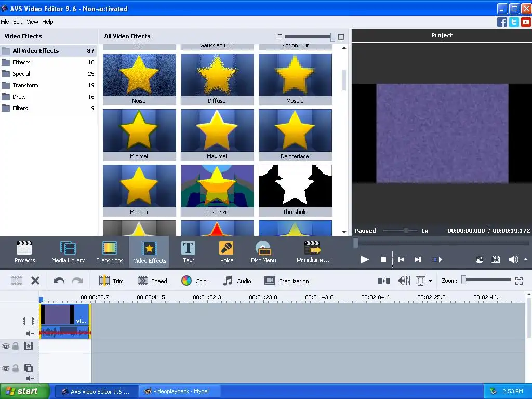Screen dimensions: 532x399
Task: Open the Media Library
Action: coord(68,252)
